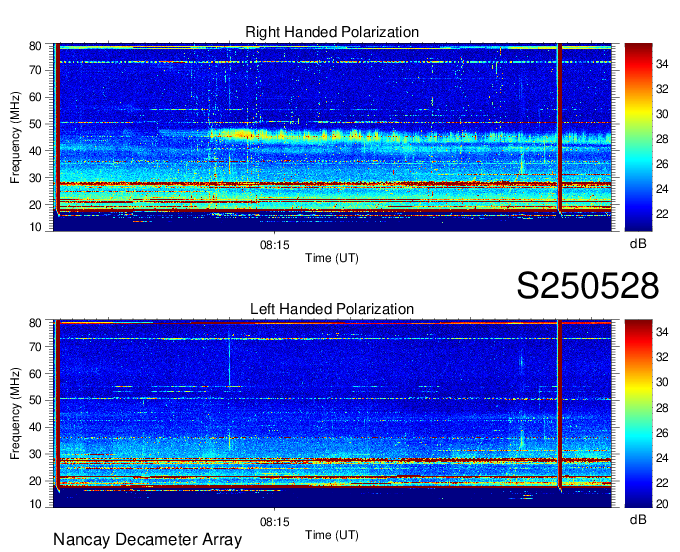
Task: Click the right vertical red calibration stripe in the bottom spectrogram
Action: click(560, 404)
